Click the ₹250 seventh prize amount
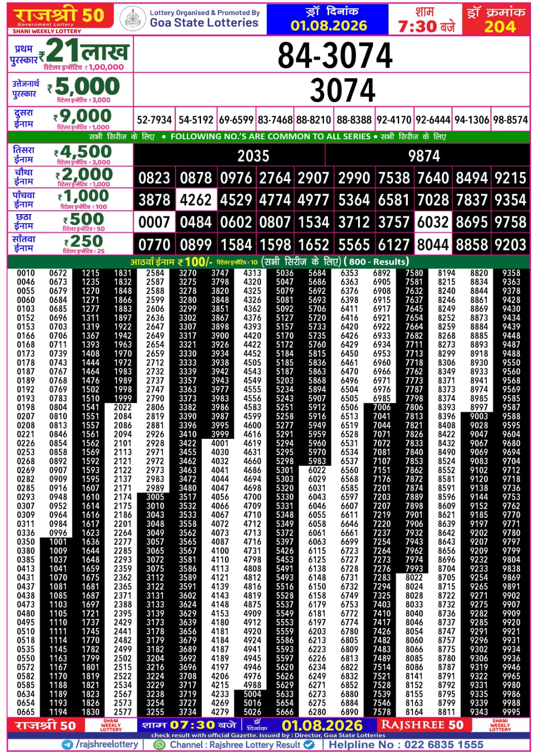Screen dimensions: 535x756 point(84,241)
